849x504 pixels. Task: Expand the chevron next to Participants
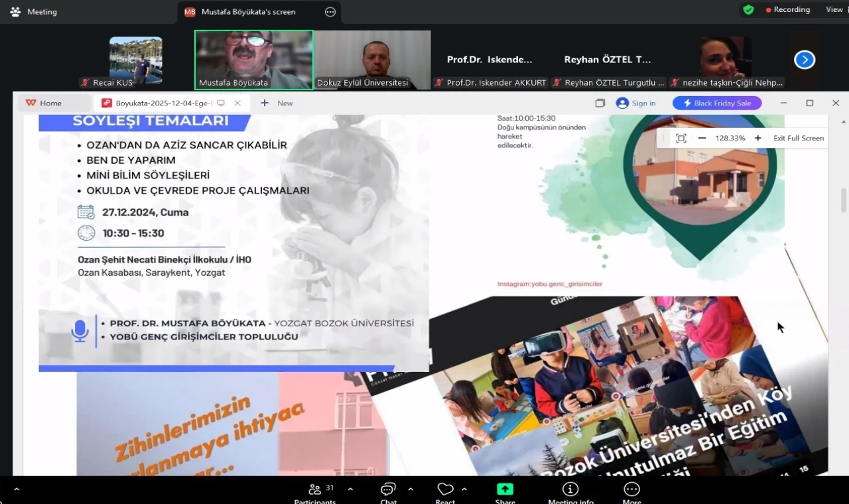tap(350, 489)
